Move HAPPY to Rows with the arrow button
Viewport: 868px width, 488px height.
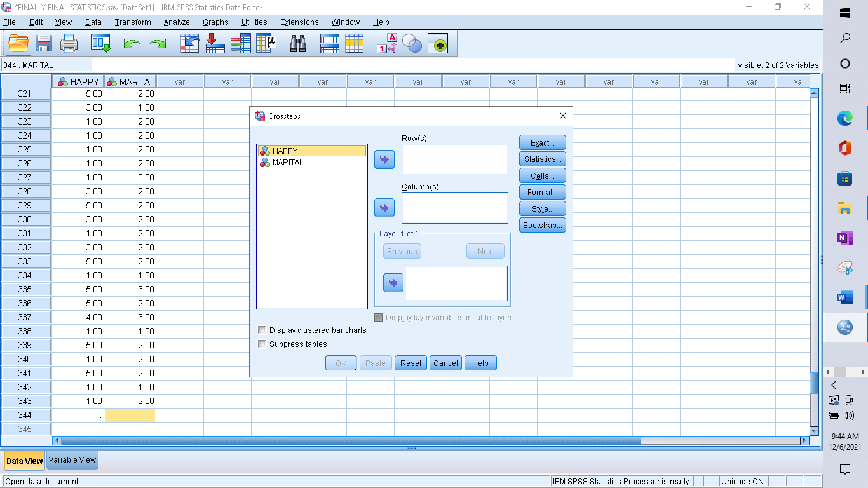pyautogui.click(x=384, y=159)
